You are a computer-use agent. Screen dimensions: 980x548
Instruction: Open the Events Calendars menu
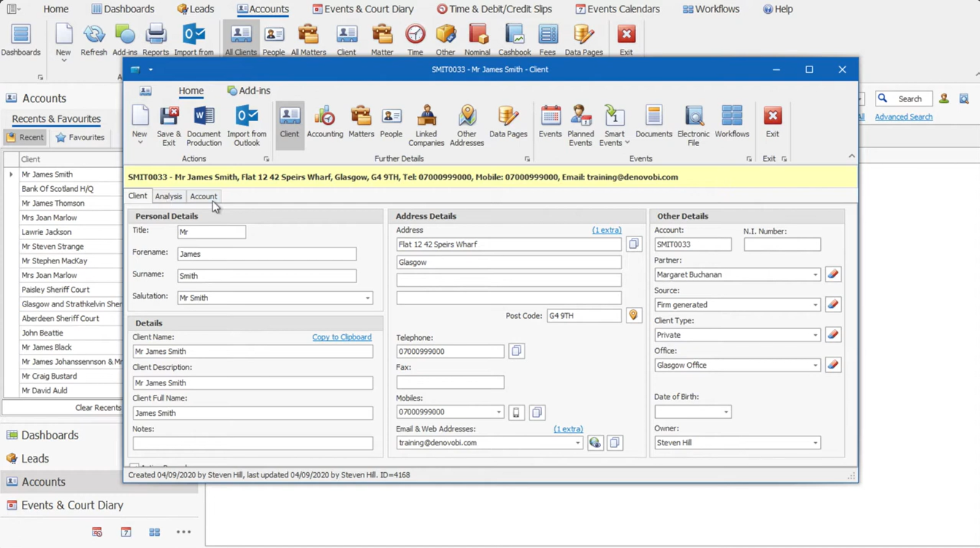click(x=618, y=9)
